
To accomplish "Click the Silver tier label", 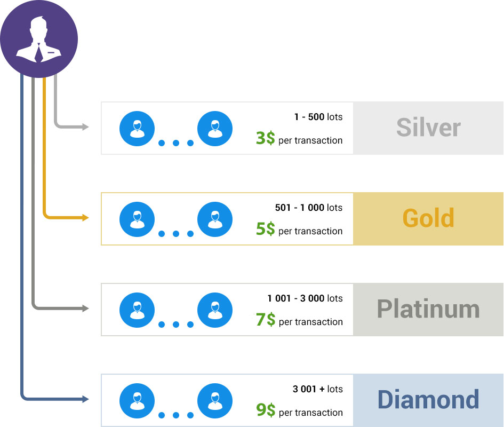I will click(x=428, y=128).
